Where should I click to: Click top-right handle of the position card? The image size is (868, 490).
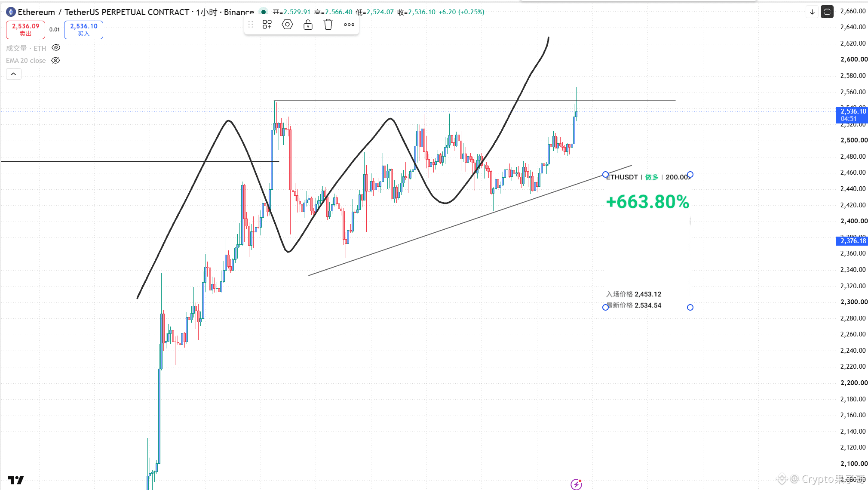click(x=690, y=175)
